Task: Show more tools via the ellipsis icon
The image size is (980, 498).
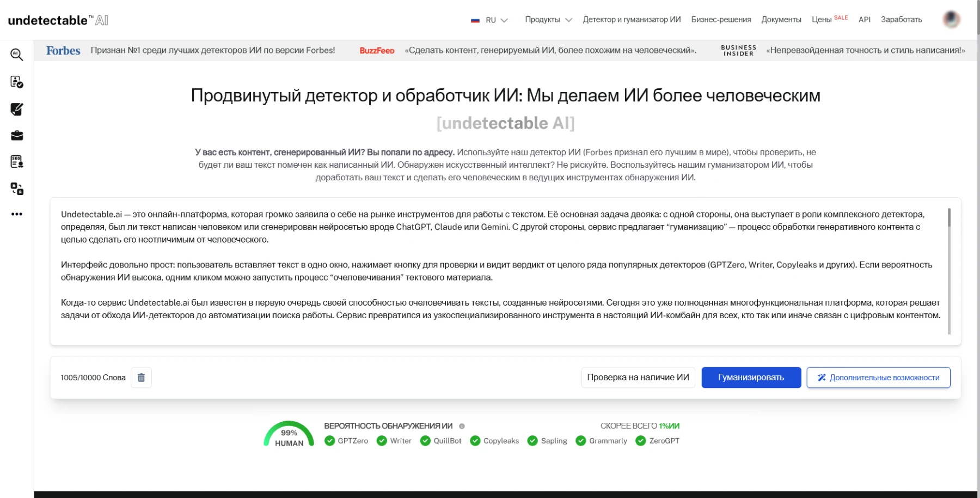Action: [x=17, y=214]
